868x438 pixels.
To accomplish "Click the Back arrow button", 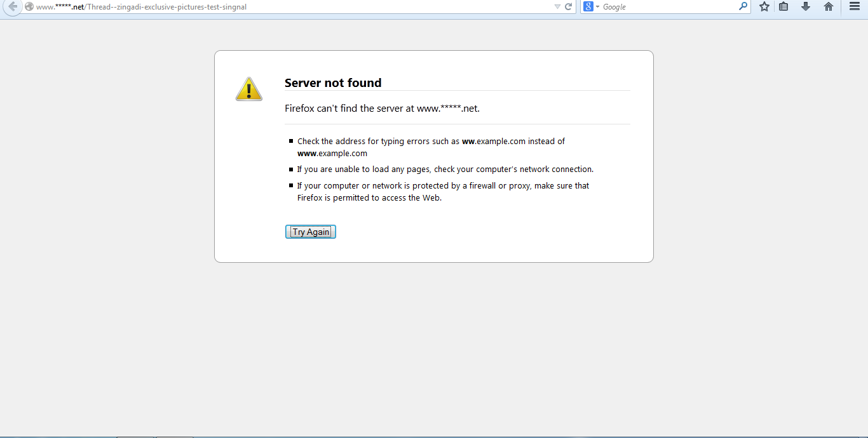I will 12,7.
